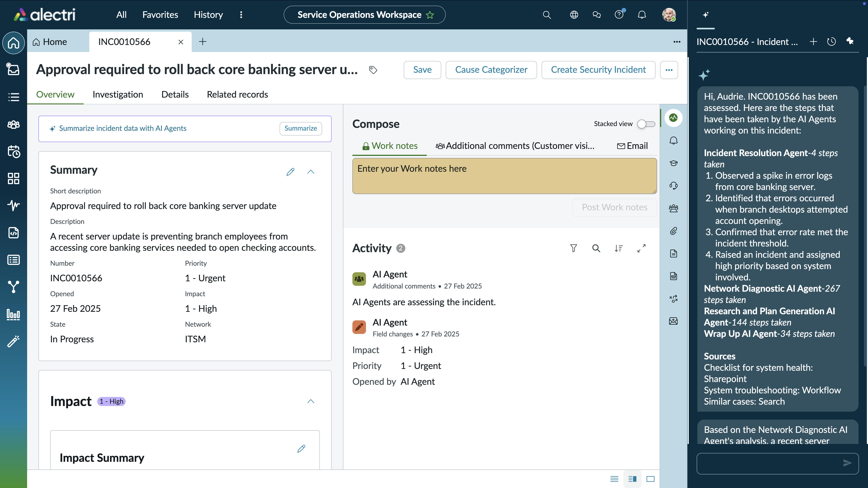Collapse the Impact section chevron

pyautogui.click(x=311, y=401)
